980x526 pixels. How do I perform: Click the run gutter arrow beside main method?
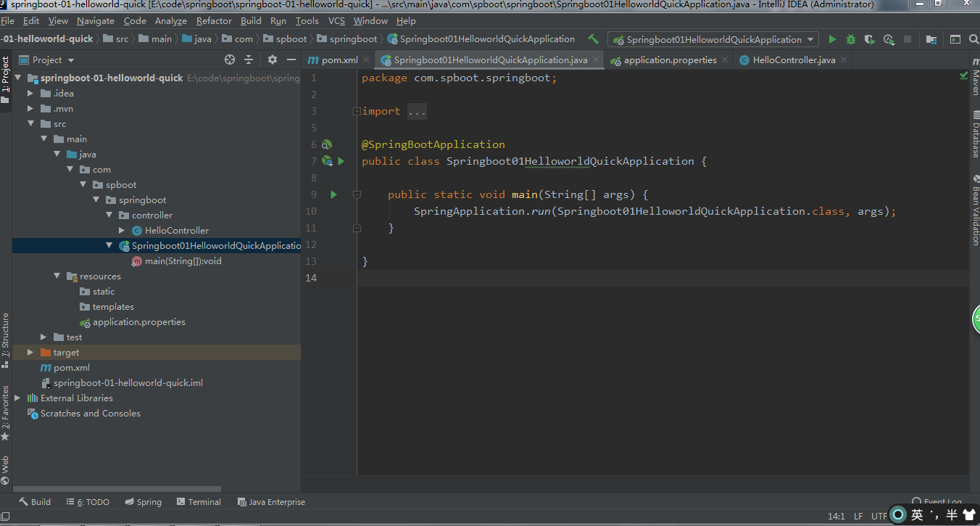click(x=334, y=194)
